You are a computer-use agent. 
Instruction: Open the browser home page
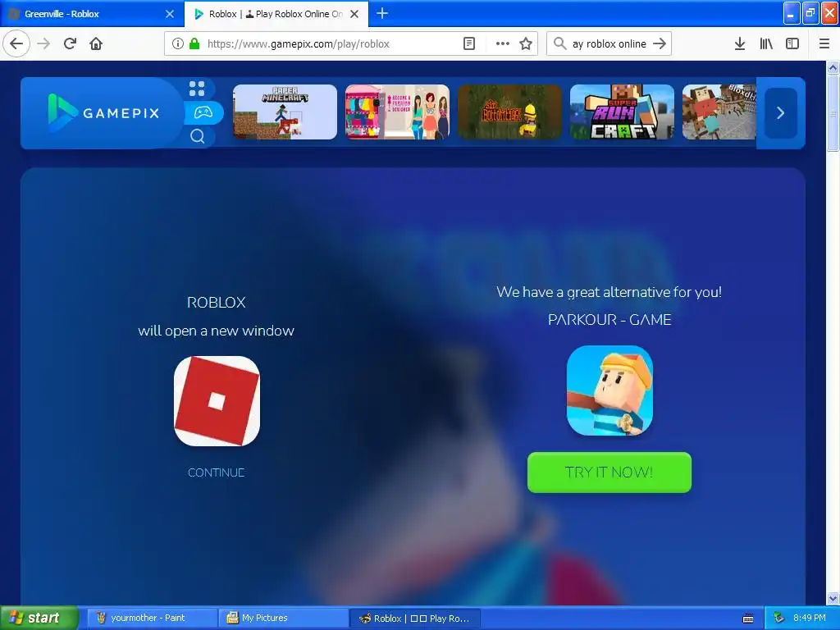coord(96,43)
